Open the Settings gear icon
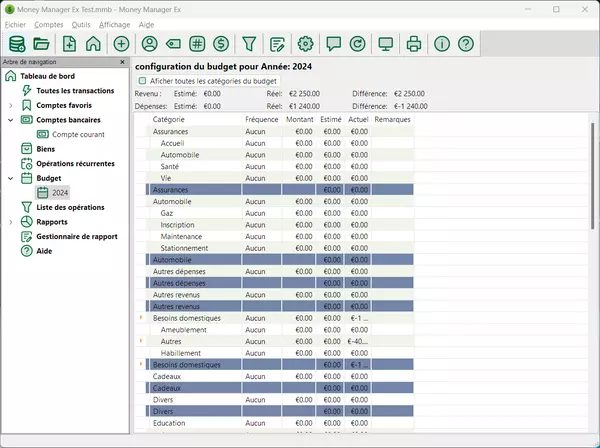Screen dimensions: 600x448 coord(306,43)
